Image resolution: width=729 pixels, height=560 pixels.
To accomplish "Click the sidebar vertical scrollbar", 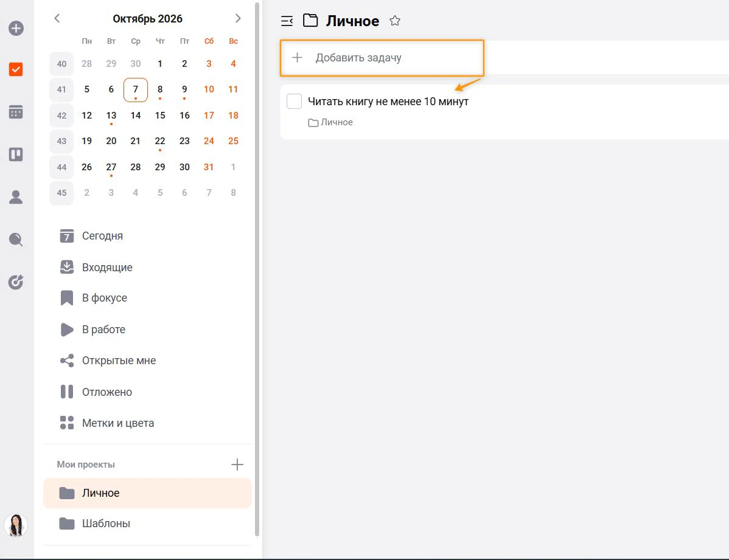I will click(257, 269).
